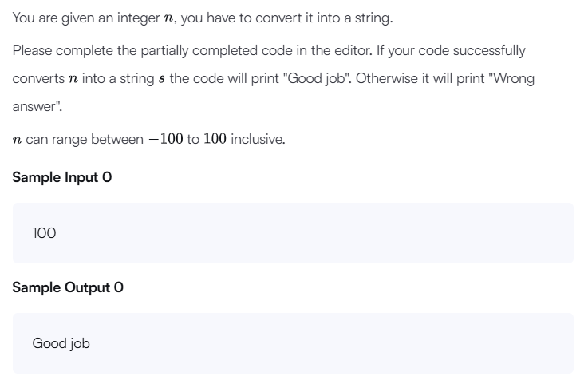Click the −100 lower bound number

pyautogui.click(x=166, y=139)
